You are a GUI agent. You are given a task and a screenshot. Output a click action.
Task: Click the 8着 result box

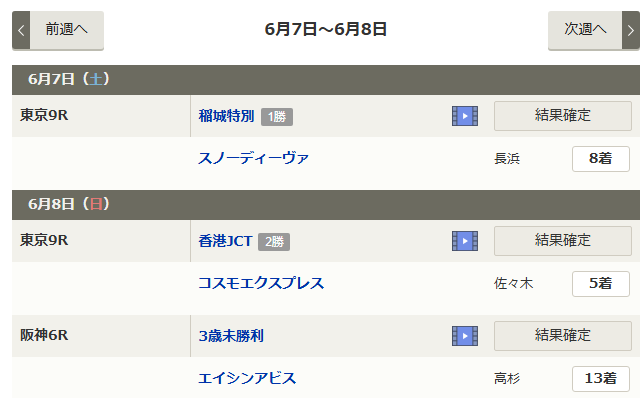pos(601,159)
